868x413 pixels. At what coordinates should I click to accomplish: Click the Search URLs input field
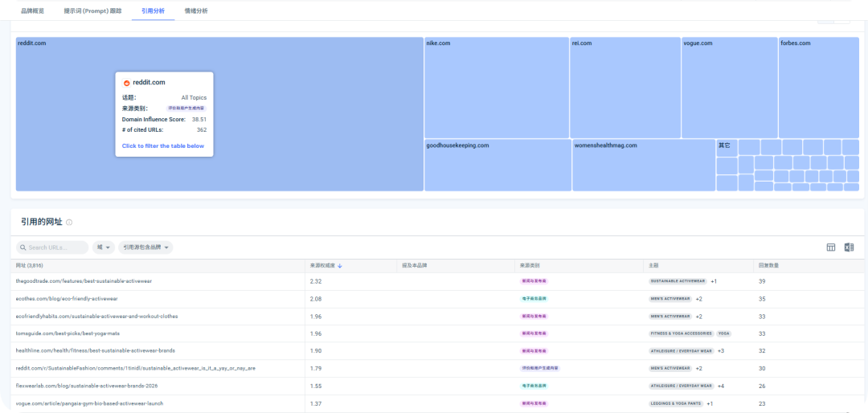[52, 247]
